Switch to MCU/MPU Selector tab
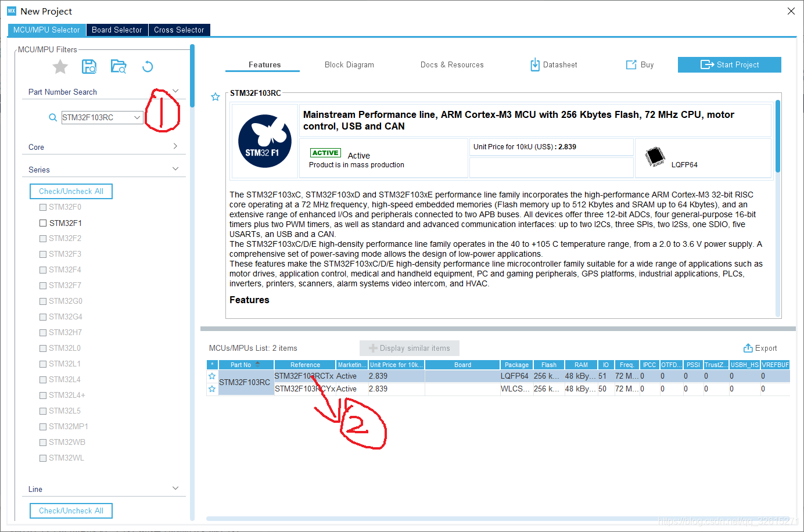This screenshot has height=532, width=804. [x=46, y=30]
